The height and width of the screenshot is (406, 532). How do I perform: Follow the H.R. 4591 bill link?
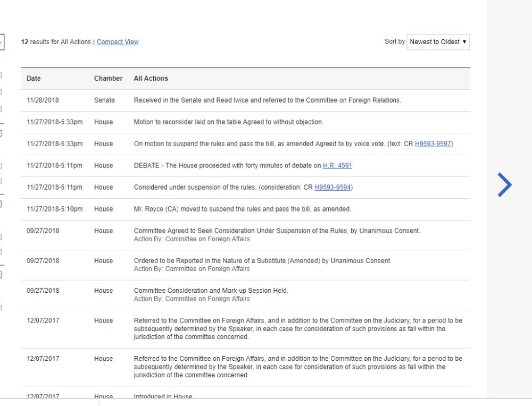[337, 166]
